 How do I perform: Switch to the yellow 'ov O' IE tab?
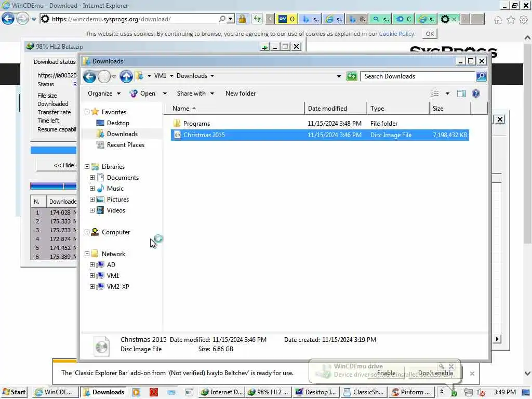coord(287,19)
